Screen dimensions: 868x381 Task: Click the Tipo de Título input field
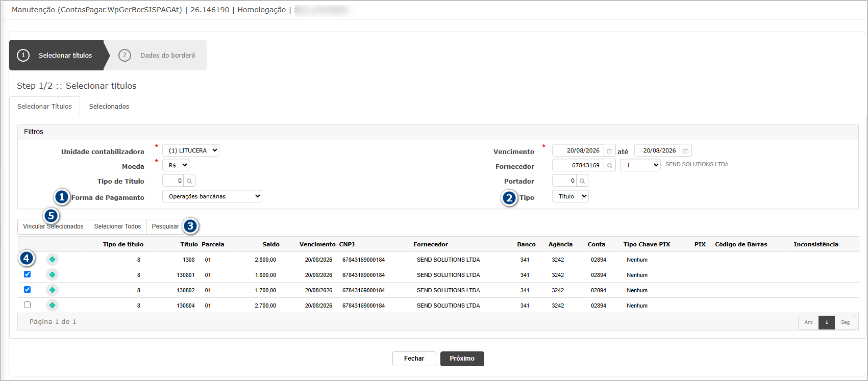click(x=173, y=181)
